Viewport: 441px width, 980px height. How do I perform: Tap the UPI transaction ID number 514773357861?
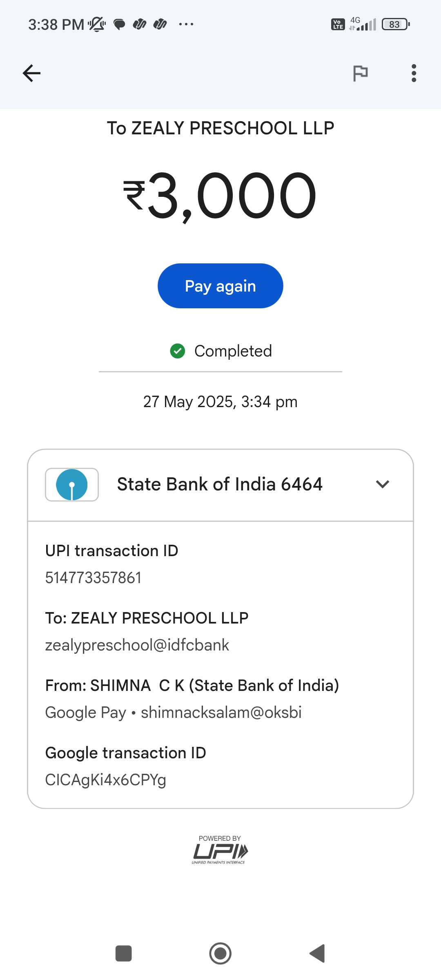[94, 578]
